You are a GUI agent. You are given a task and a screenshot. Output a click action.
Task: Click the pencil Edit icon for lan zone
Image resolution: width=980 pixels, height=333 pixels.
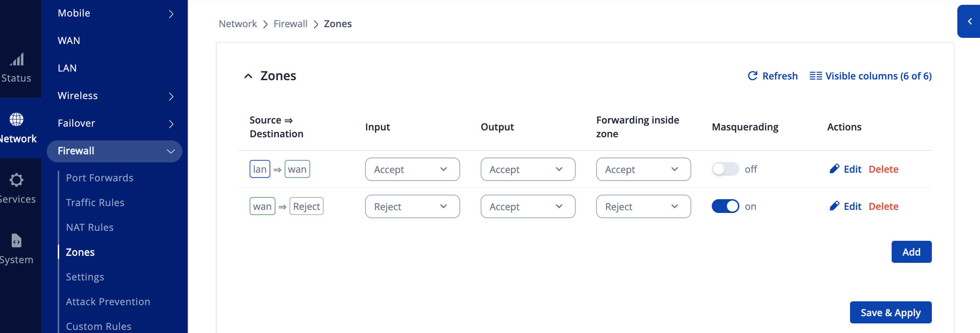pos(834,169)
